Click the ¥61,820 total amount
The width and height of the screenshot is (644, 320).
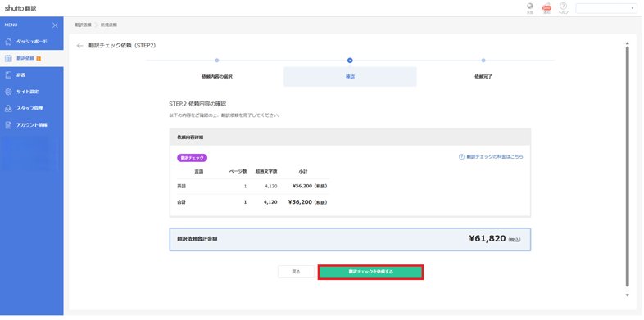(x=488, y=239)
